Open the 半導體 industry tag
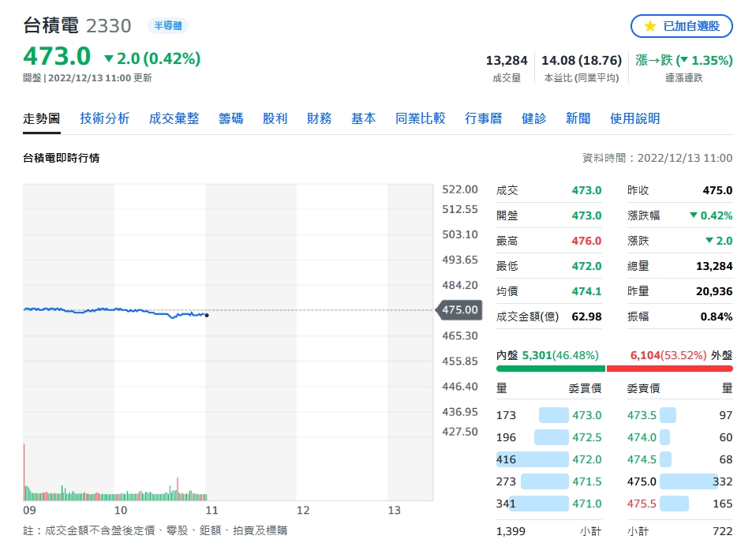 (168, 25)
